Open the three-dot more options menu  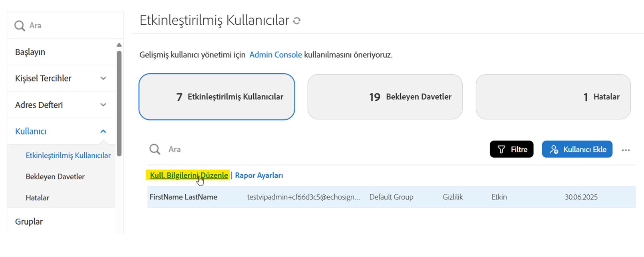(626, 150)
